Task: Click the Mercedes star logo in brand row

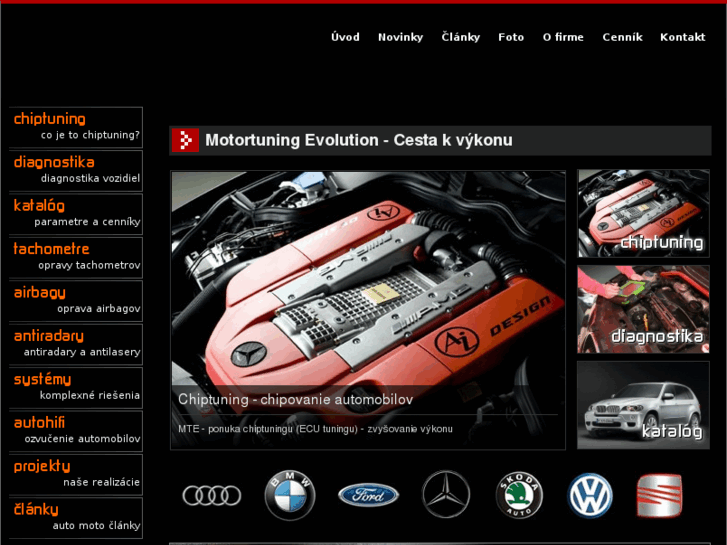Action: 446,494
